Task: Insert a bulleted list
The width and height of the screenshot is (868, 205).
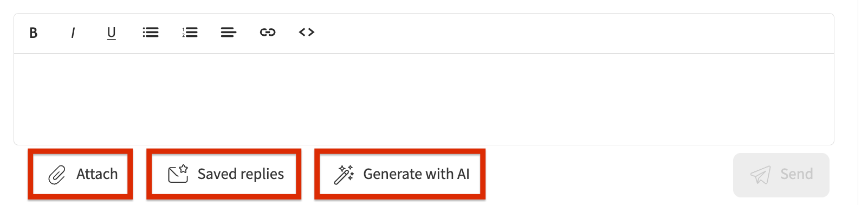Action: tap(151, 33)
